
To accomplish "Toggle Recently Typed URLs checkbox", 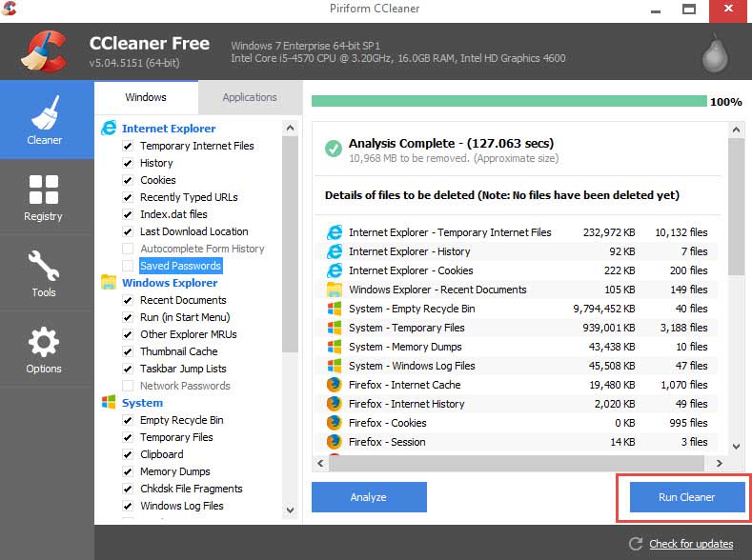I will (x=128, y=197).
